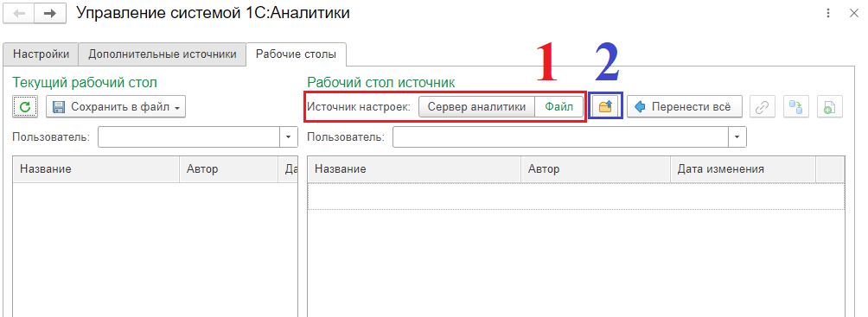Sort source table by Название column
Viewport: 868px width, 317px height.
tap(414, 169)
